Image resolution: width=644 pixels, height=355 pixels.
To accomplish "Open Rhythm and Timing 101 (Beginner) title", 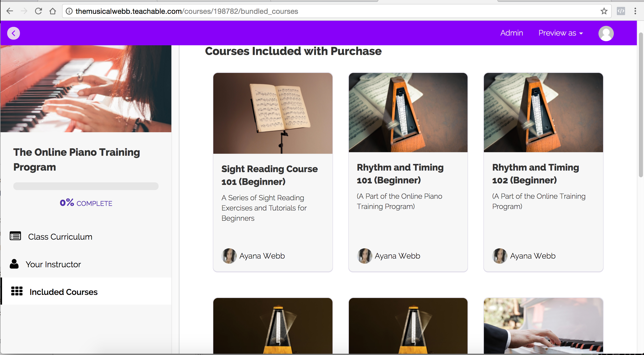I will [400, 174].
